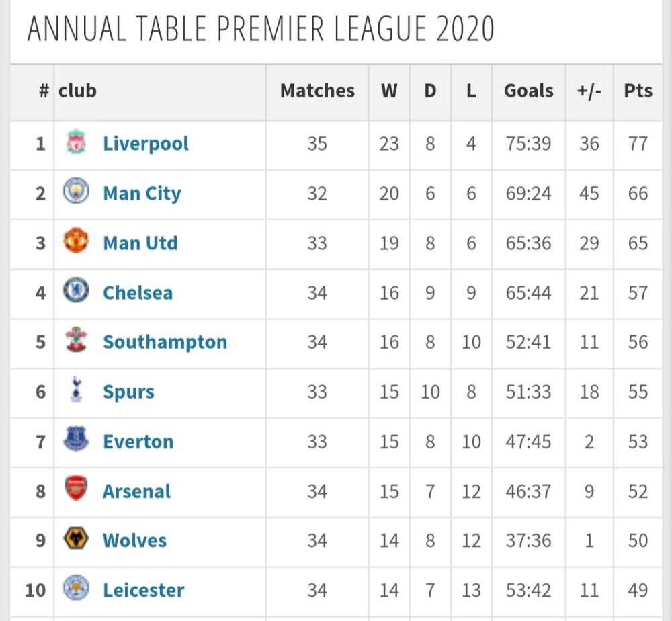Click the Spurs cockerel crest icon

tap(77, 390)
